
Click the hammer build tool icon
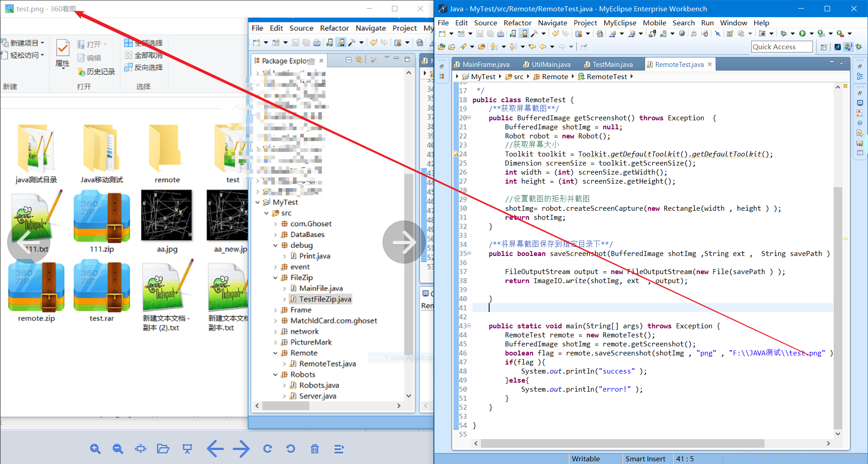(534, 33)
